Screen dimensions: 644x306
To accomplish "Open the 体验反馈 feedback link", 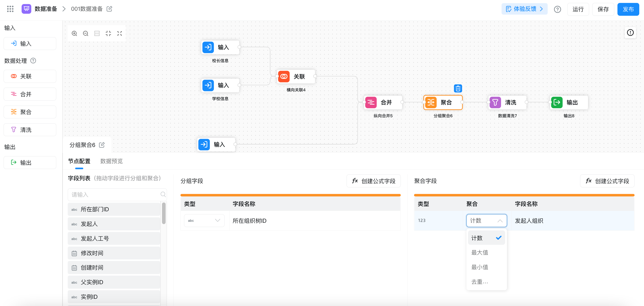I will tap(524, 9).
